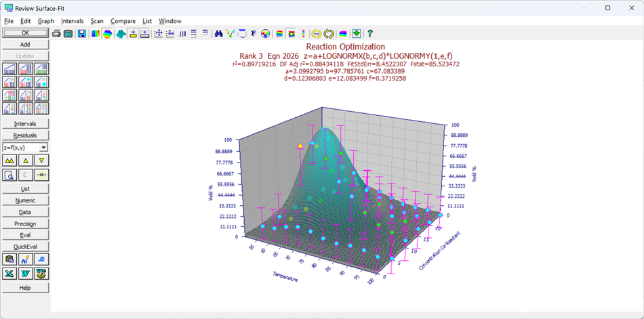
Task: Click the Add button
Action: 25,44
